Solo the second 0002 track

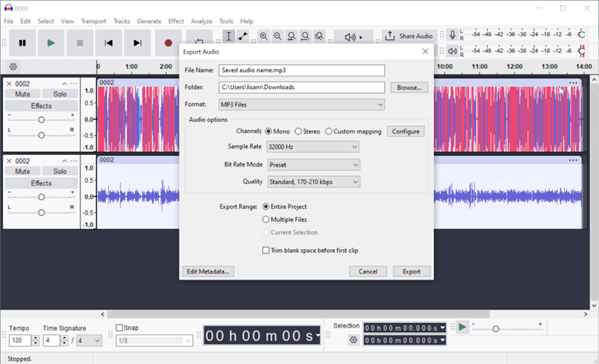pos(60,171)
